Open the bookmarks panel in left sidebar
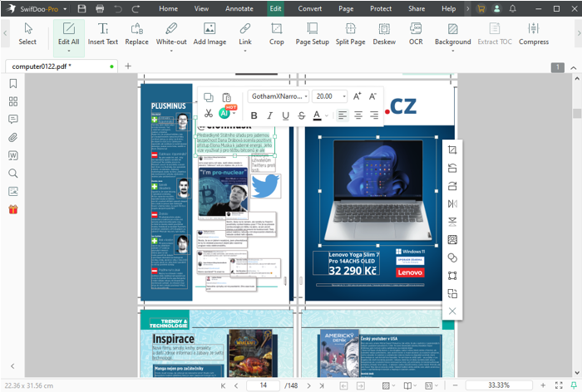 12,84
